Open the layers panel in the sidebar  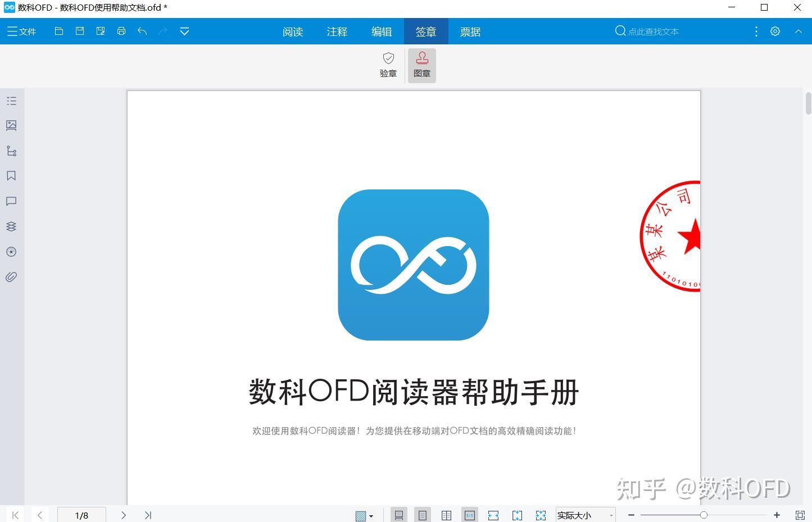(11, 226)
